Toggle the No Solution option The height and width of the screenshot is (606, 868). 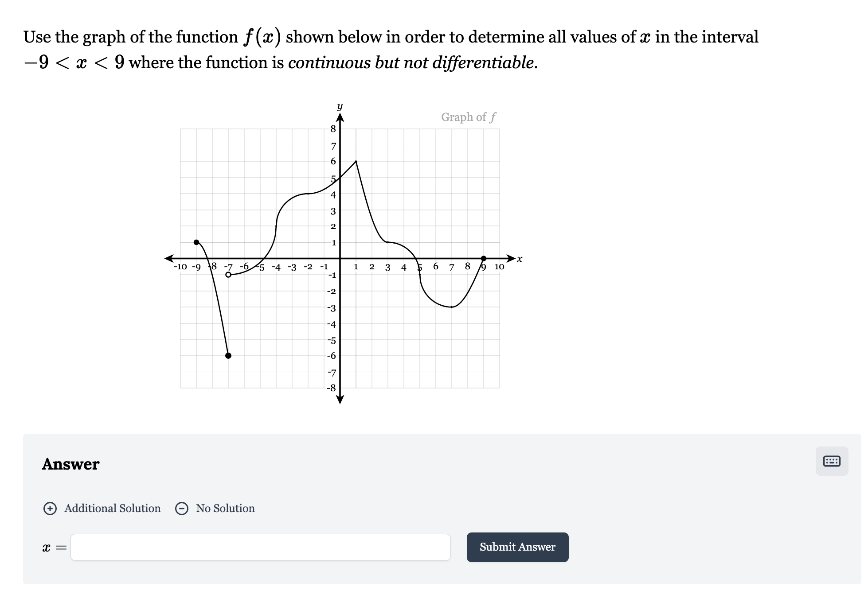coord(225,509)
